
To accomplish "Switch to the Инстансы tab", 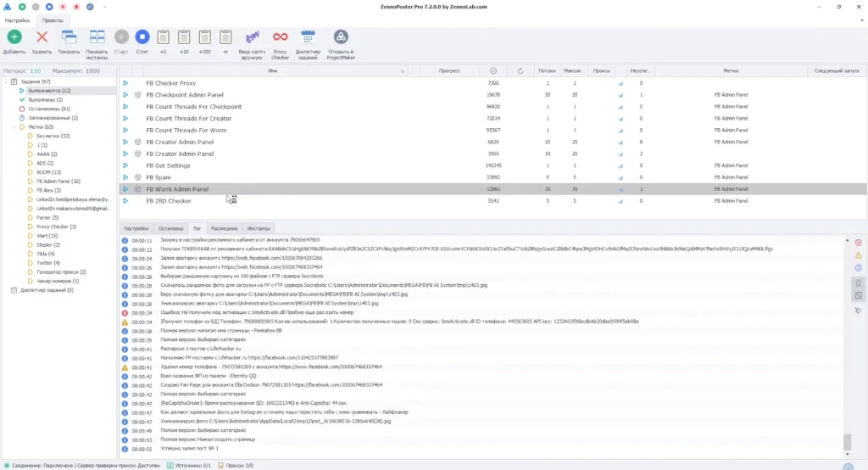I will tap(259, 228).
